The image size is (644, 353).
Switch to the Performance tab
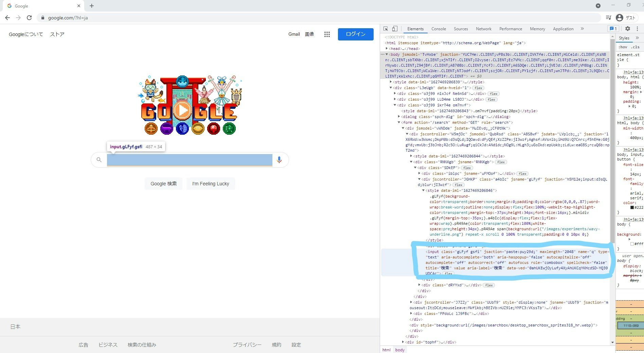(x=511, y=29)
